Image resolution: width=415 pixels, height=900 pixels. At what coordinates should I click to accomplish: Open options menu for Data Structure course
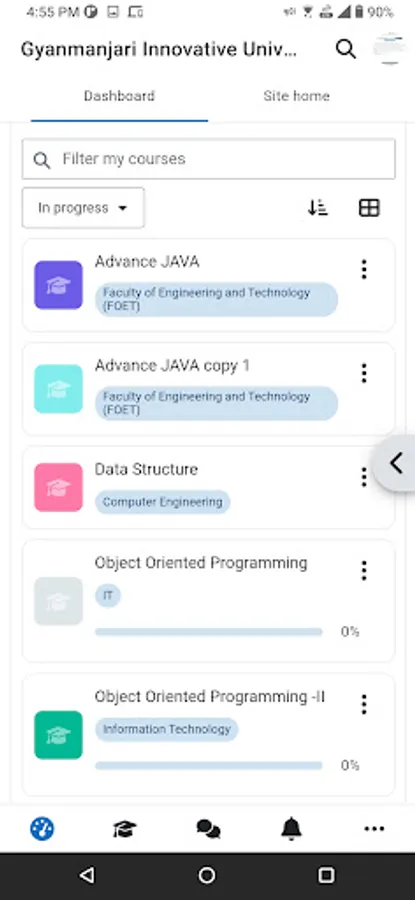tap(363, 477)
